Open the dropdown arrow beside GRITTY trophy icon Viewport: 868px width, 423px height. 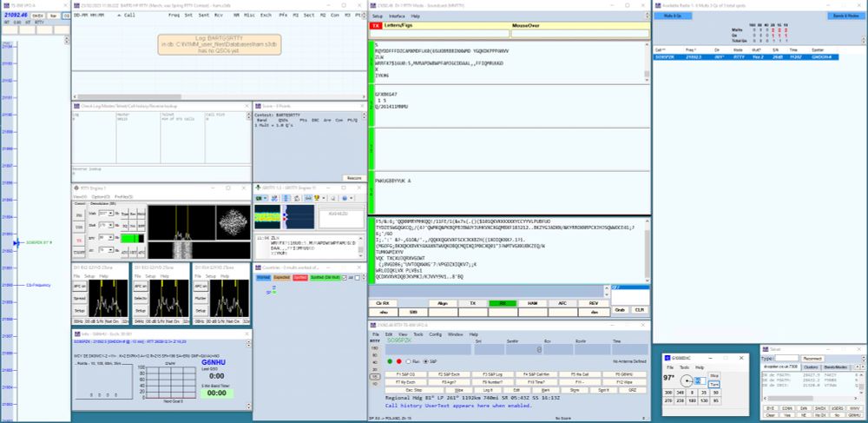point(323,198)
